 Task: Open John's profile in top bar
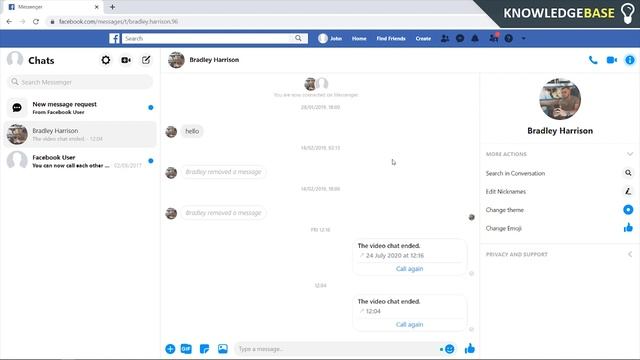point(330,38)
